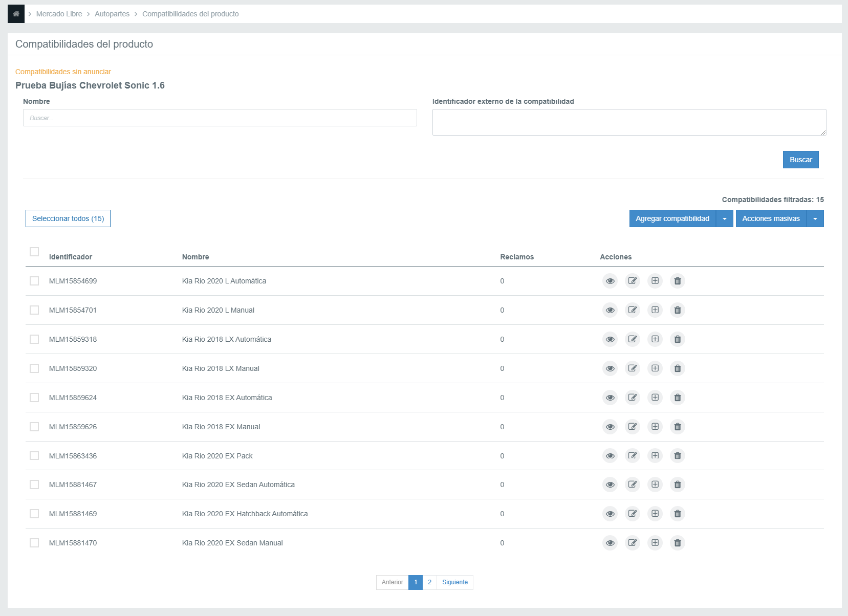Select checkbox for Kia Rio 2018 EX Automática
The width and height of the screenshot is (848, 616).
pos(34,398)
